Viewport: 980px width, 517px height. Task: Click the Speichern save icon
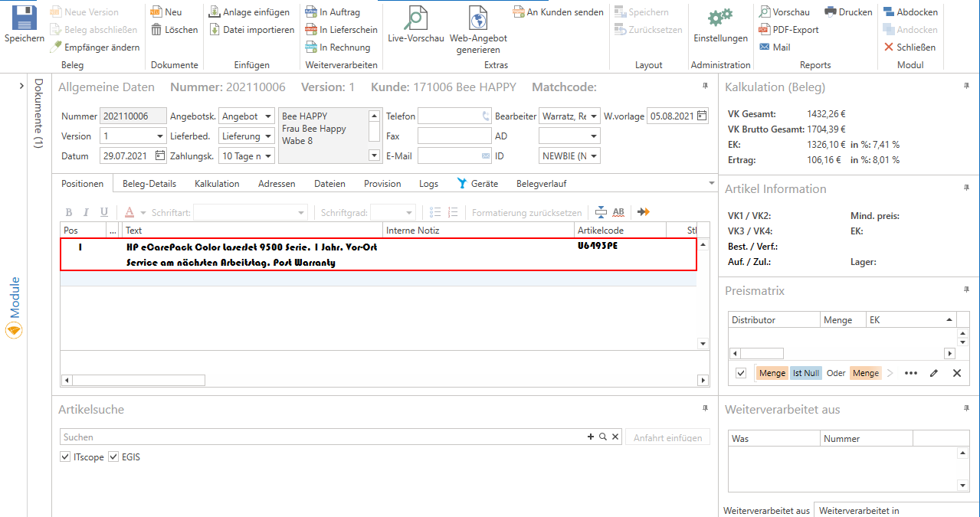pyautogui.click(x=24, y=18)
